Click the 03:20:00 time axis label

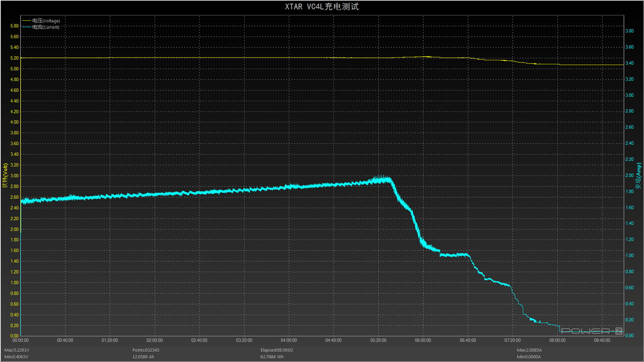point(244,340)
